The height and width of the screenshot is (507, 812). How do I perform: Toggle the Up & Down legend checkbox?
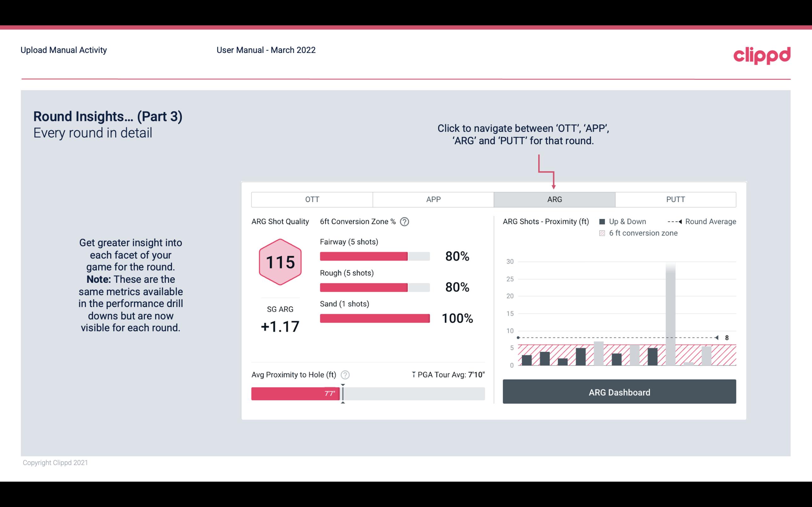(603, 221)
